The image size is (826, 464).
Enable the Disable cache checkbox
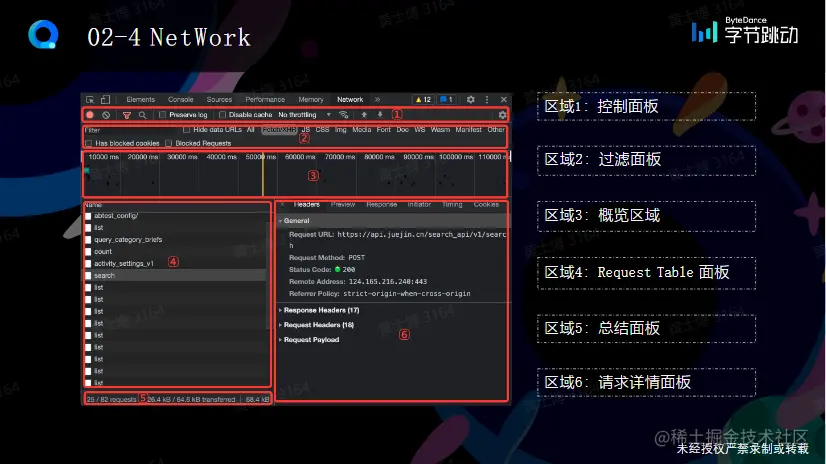[222, 115]
